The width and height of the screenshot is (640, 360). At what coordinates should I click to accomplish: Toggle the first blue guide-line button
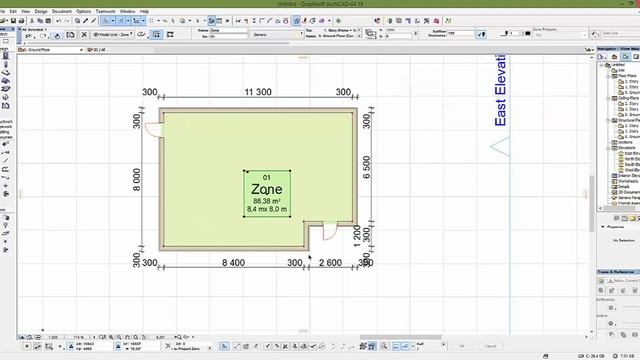click(x=106, y=21)
